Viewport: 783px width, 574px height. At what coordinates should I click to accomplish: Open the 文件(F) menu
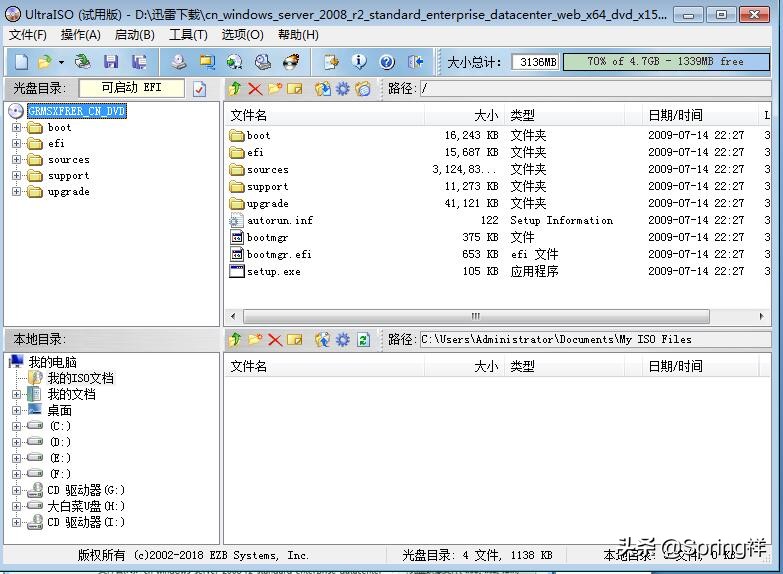[x=27, y=35]
